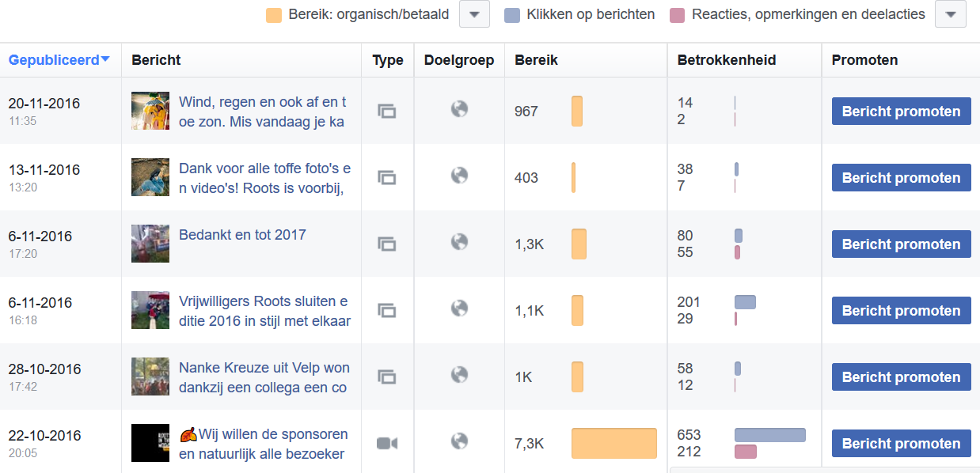The width and height of the screenshot is (980, 473).
Task: Click the photo post type icon for 20-11-2016
Action: tap(386, 112)
